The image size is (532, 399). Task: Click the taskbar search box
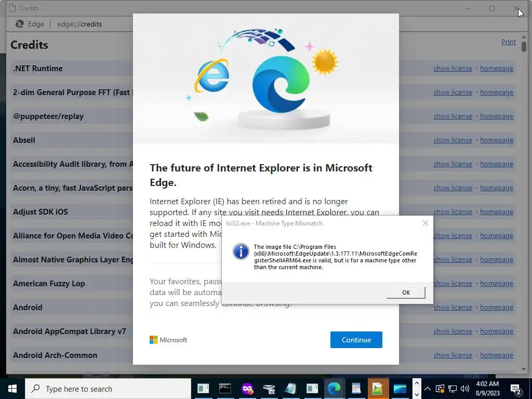coord(108,389)
